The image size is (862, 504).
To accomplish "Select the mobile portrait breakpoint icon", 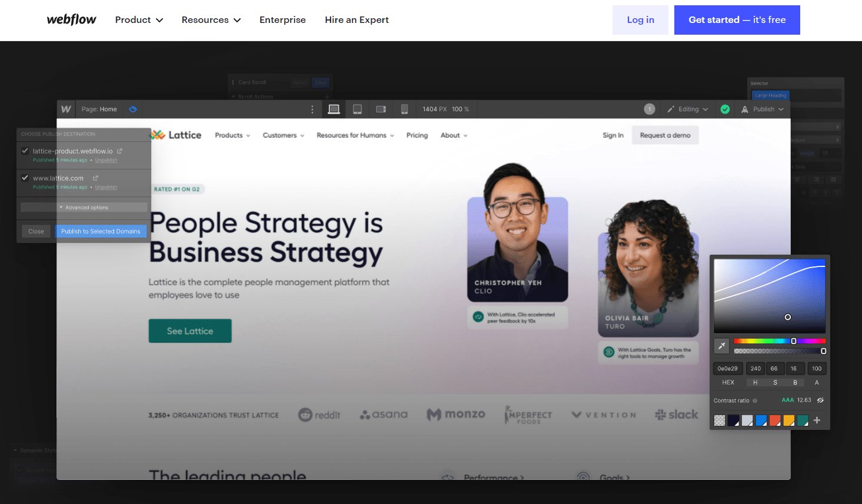I will point(404,109).
